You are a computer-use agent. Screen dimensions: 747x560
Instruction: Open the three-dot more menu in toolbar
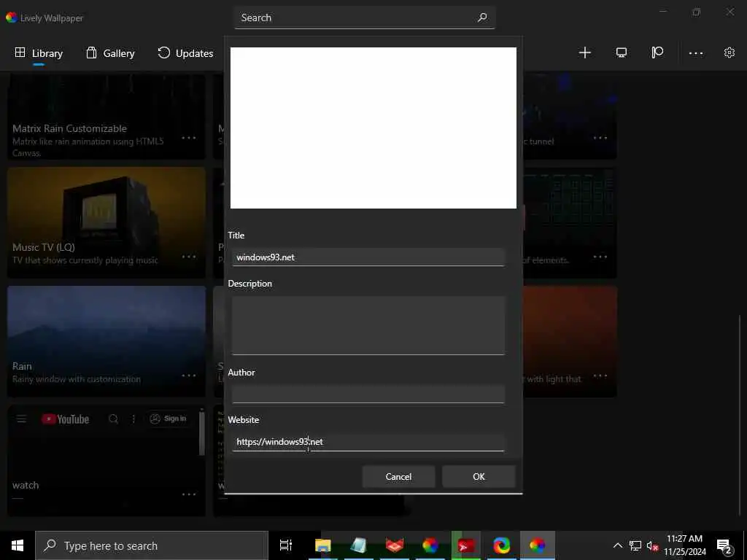(x=695, y=52)
